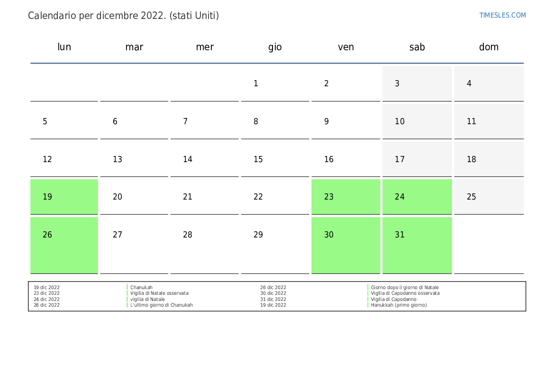Image resolution: width=554 pixels, height=392 pixels.
Task: Select day 9 in the calendar
Action: tap(345, 121)
